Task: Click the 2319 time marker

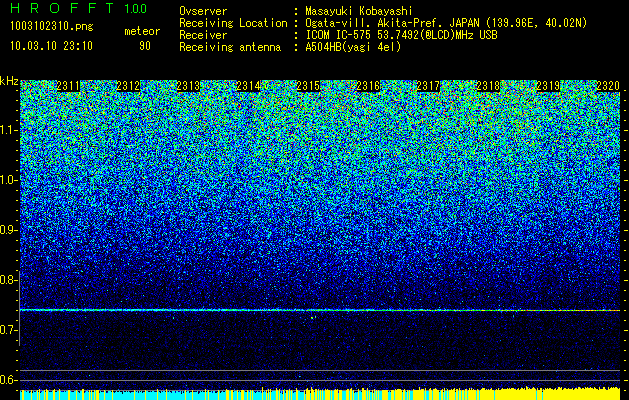Action: point(548,86)
